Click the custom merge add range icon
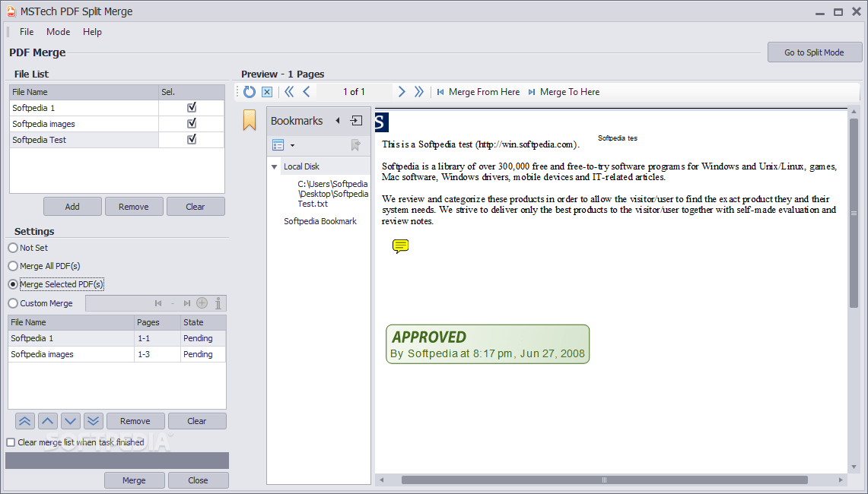The height and width of the screenshot is (494, 868). (202, 303)
